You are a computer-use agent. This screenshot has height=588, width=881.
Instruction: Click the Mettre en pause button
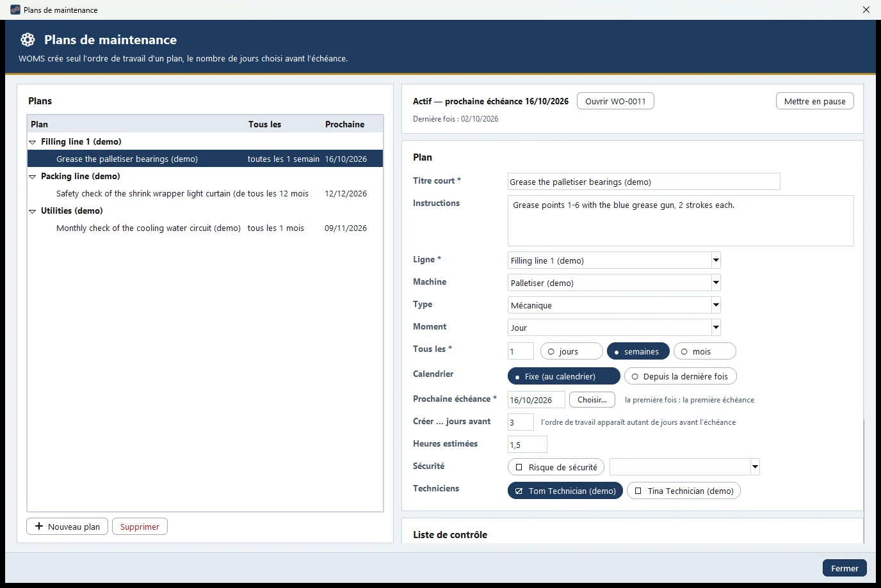pyautogui.click(x=814, y=101)
